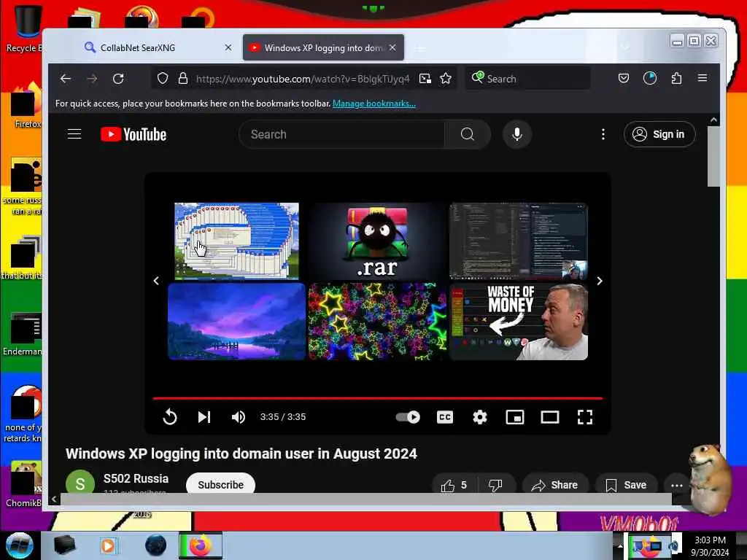Reload the YouTube page
This screenshot has width=747, height=560.
118,79
